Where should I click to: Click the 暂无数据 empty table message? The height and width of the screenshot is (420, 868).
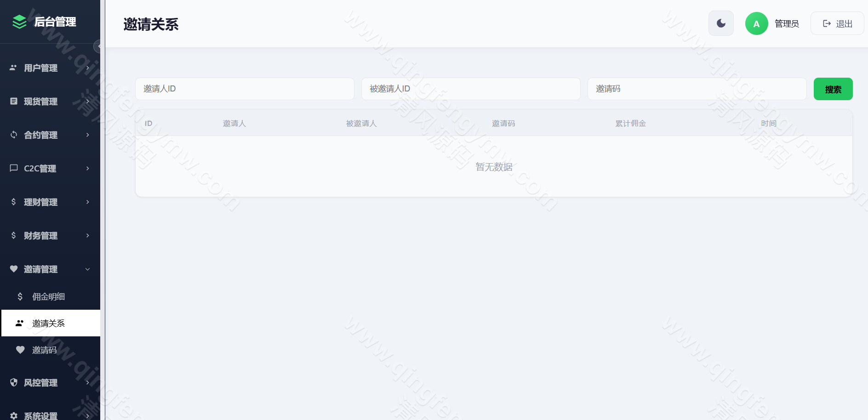[494, 167]
